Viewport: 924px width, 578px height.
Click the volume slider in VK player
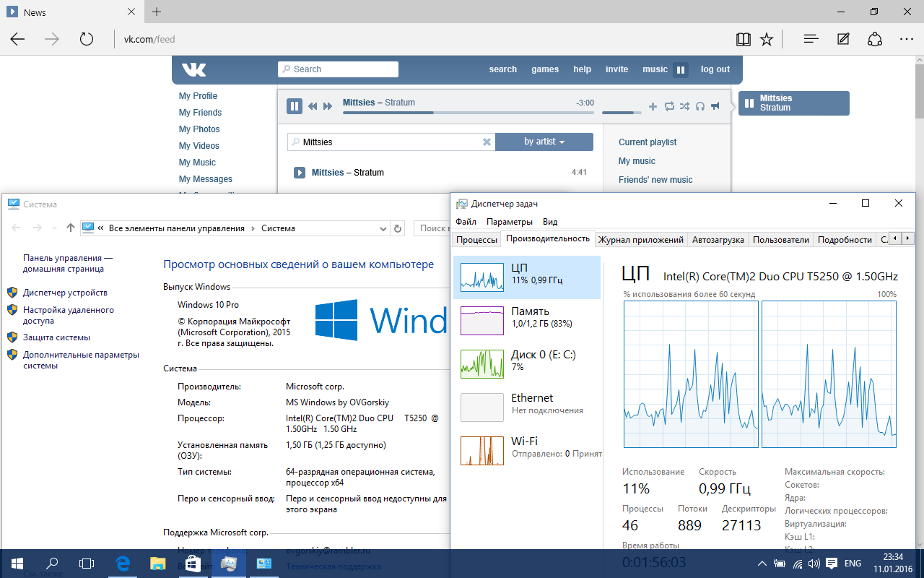click(x=622, y=113)
